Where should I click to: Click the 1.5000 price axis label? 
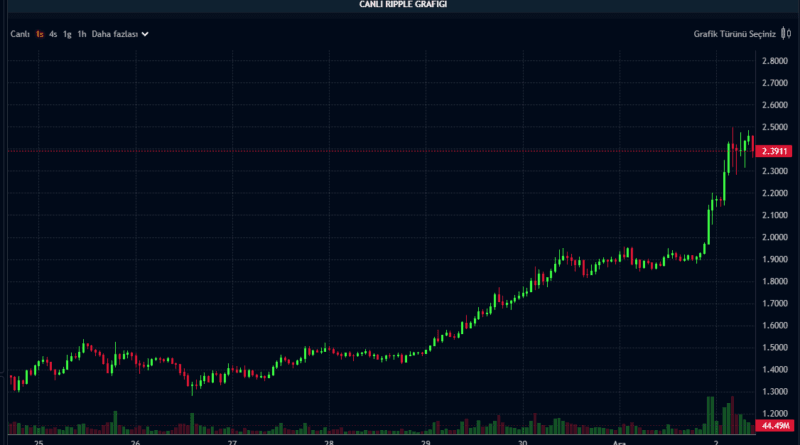pyautogui.click(x=774, y=348)
